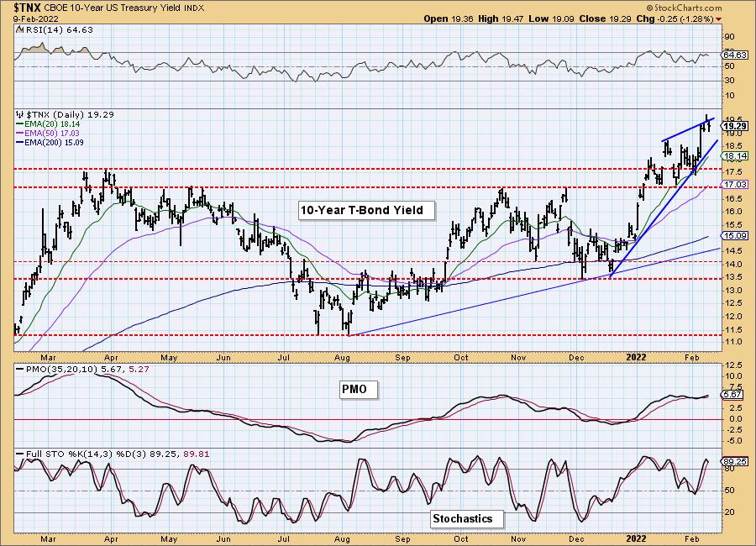Open the StockCharts.com watermark link

[x=684, y=8]
